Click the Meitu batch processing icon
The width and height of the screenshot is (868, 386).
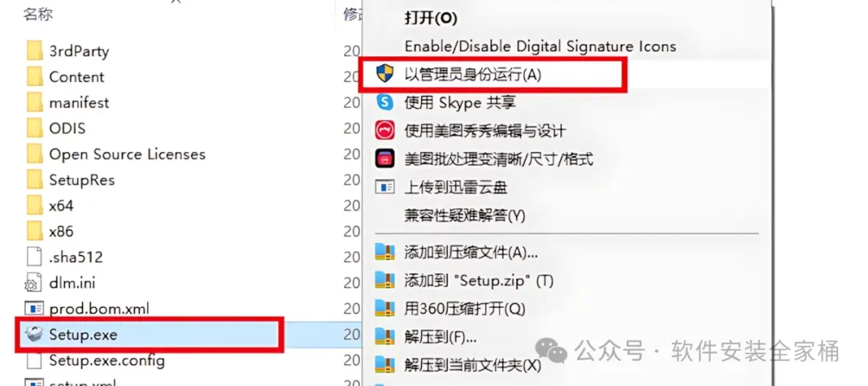click(385, 159)
